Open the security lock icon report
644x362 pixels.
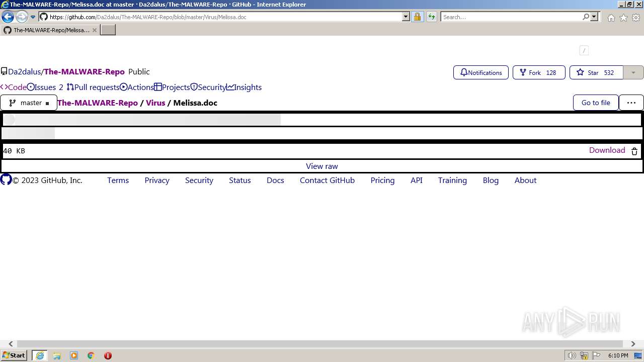point(417,17)
